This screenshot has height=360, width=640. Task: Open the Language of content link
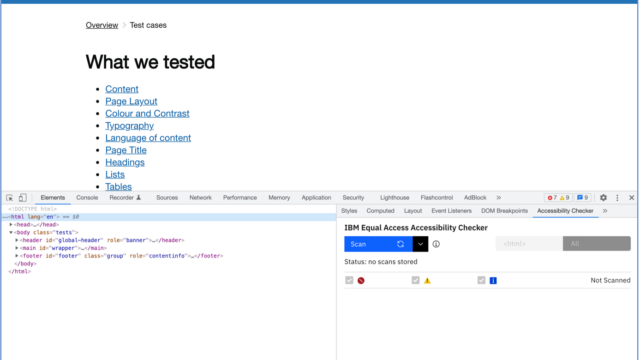click(148, 138)
